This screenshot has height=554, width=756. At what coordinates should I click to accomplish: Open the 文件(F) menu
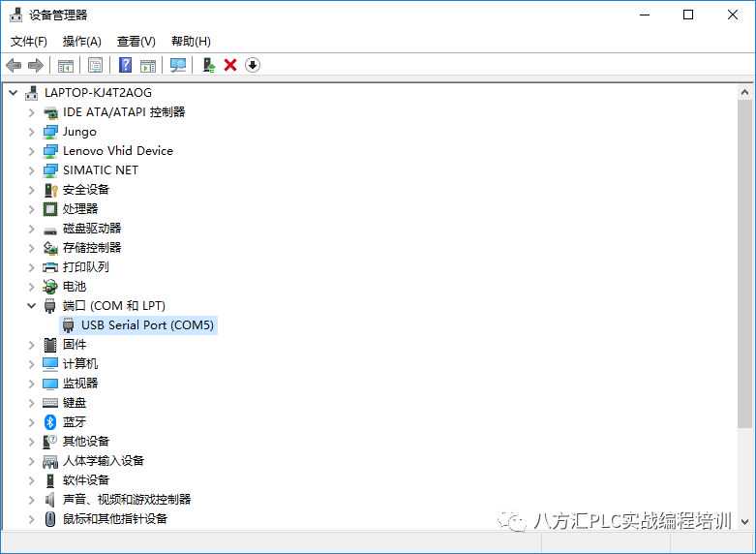28,41
